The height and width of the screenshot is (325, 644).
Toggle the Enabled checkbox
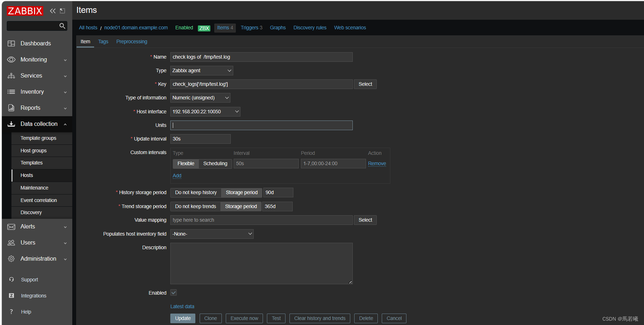tap(174, 293)
